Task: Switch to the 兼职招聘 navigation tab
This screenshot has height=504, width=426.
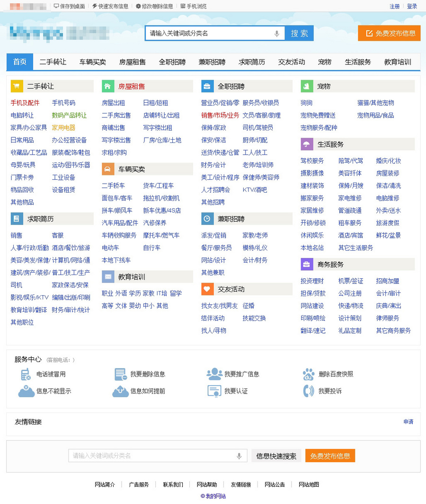Action: [x=212, y=62]
